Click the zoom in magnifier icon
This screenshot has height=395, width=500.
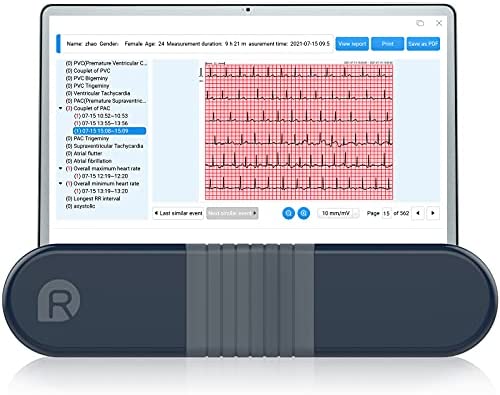click(304, 213)
